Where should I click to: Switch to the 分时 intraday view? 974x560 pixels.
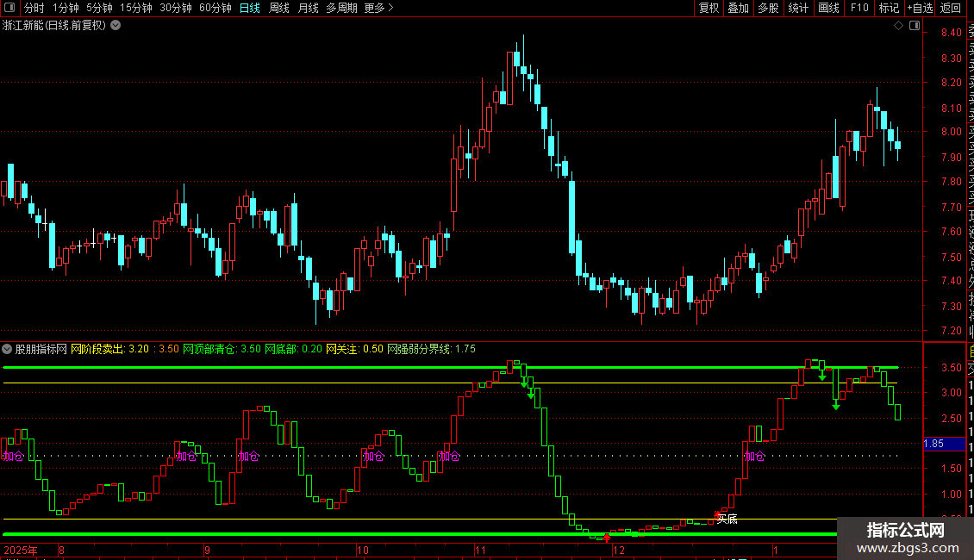tap(34, 8)
